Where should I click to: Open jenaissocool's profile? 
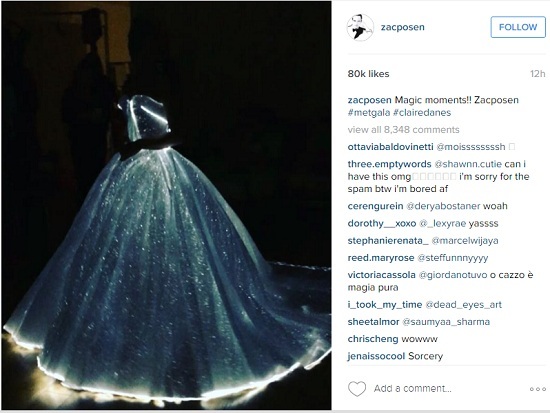(x=376, y=357)
